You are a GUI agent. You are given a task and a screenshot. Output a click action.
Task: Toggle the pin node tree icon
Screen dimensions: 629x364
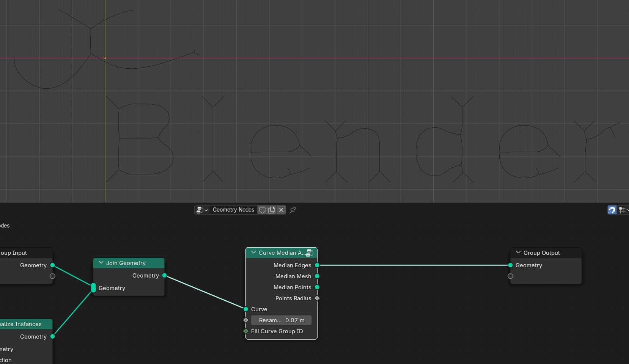coord(293,210)
